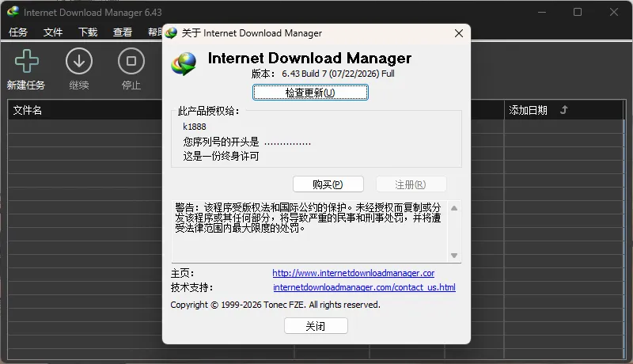Open the 查看 menu

click(123, 32)
